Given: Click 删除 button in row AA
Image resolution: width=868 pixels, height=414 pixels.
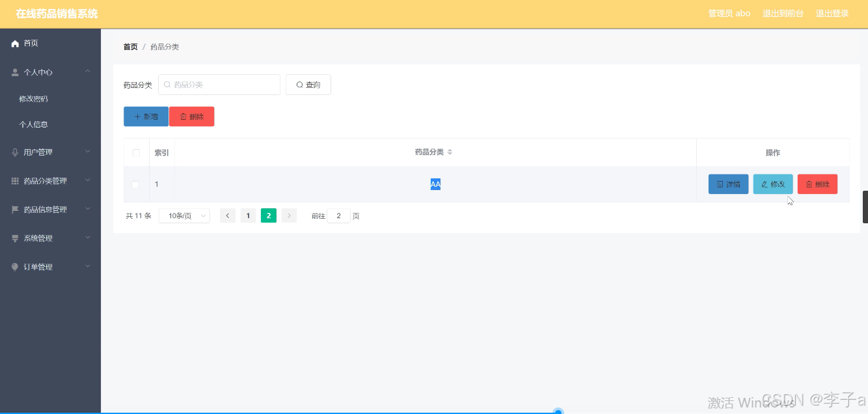Looking at the screenshot, I should point(817,184).
